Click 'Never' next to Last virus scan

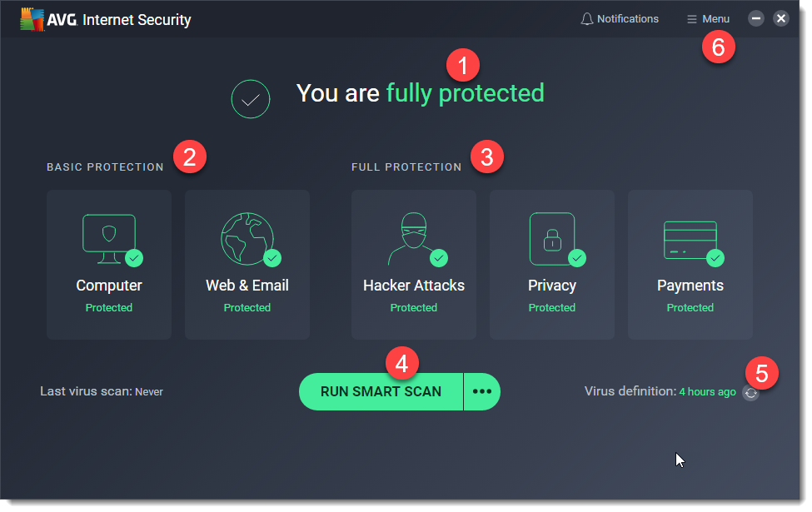tap(149, 391)
